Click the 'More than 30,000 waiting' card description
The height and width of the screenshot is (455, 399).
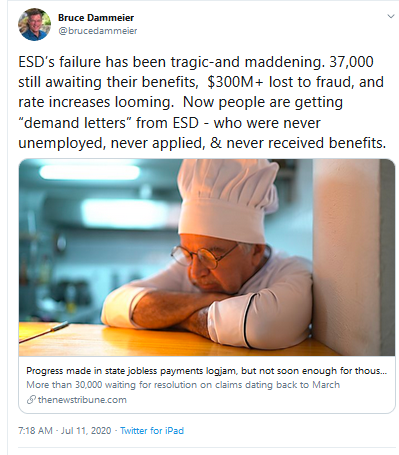183,385
